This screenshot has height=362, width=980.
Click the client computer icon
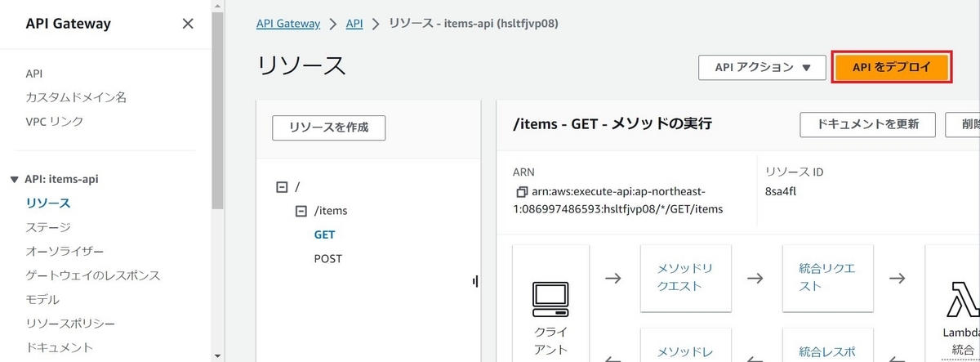coord(550,300)
